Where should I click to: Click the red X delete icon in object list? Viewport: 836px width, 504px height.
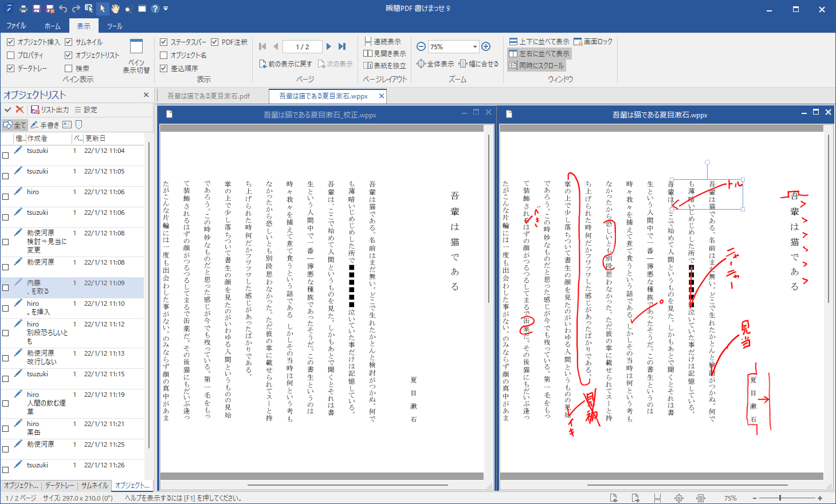click(x=20, y=109)
